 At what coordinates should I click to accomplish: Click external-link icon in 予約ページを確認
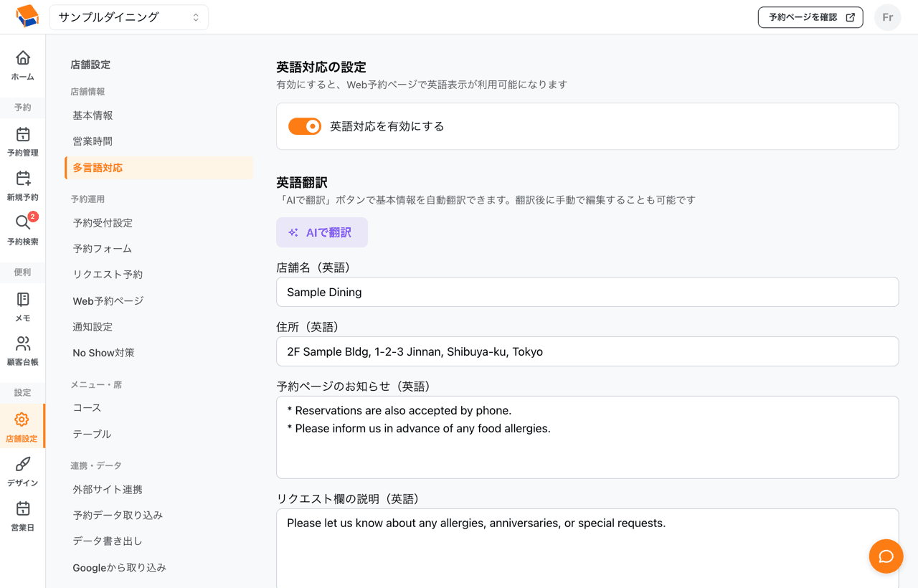pos(850,17)
